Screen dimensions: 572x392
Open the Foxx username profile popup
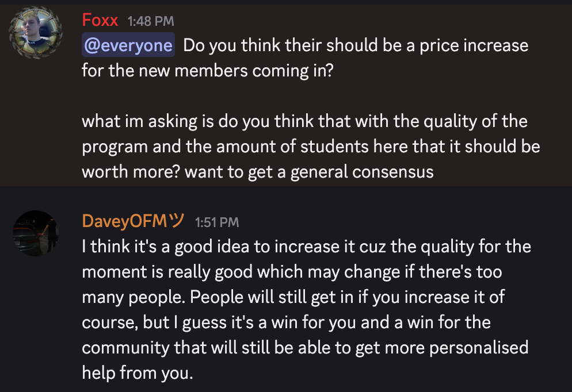pos(100,21)
